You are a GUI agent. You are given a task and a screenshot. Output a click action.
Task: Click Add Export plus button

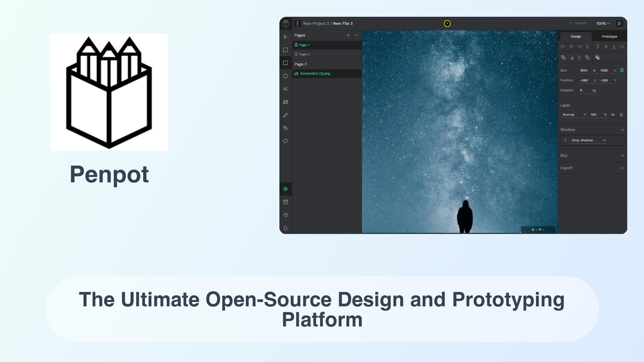point(622,168)
